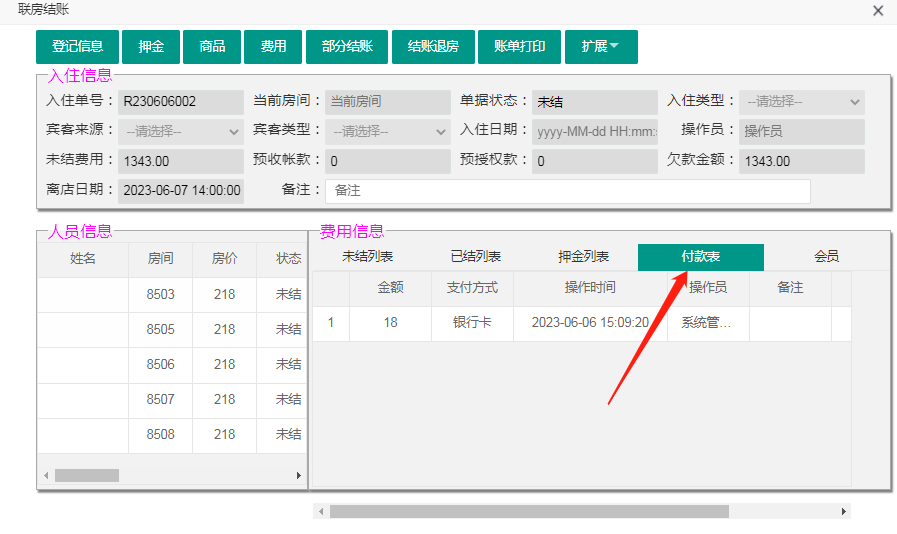The height and width of the screenshot is (534, 897).
Task: Open the 宾客来源 dropdown
Action: point(181,131)
